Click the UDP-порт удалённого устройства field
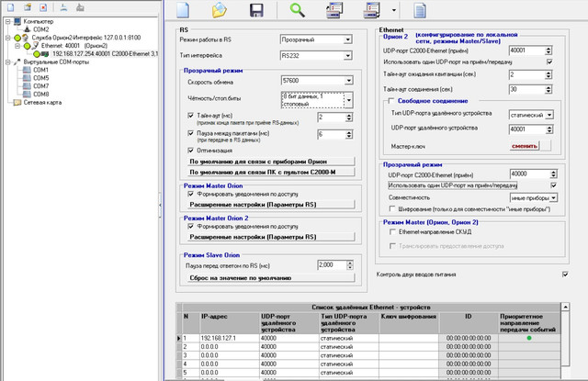Screen dimensions: 588x381 526,129
